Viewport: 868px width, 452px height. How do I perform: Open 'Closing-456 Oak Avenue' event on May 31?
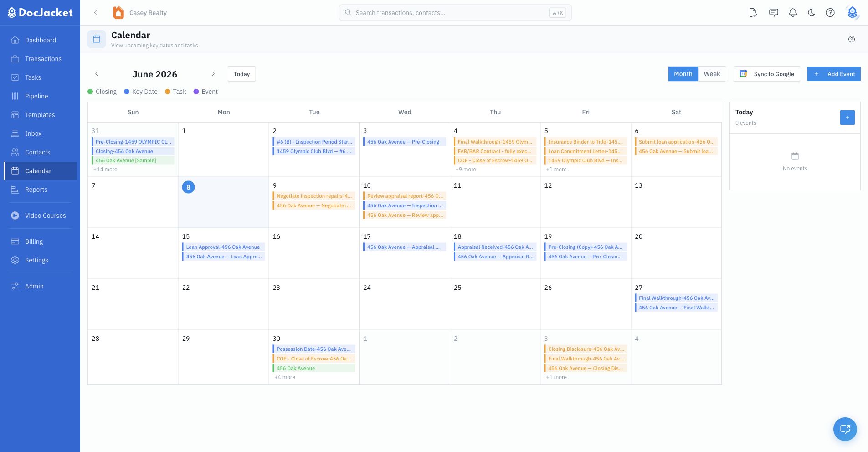click(x=133, y=151)
